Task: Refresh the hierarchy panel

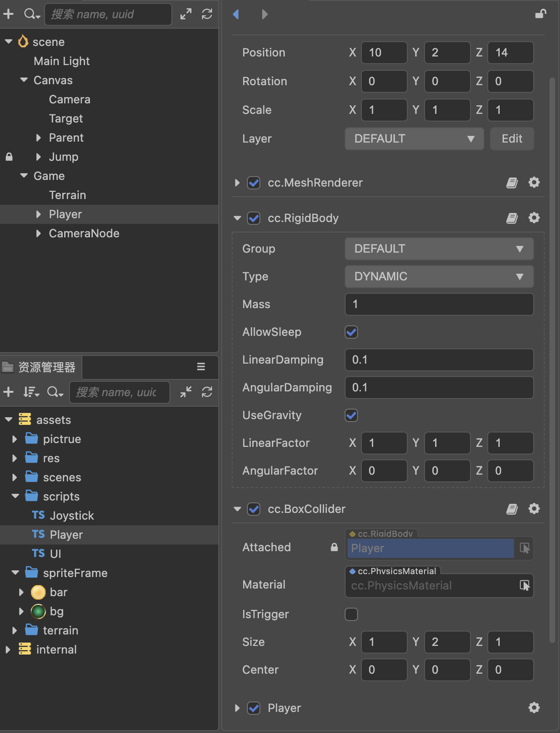Action: click(207, 14)
